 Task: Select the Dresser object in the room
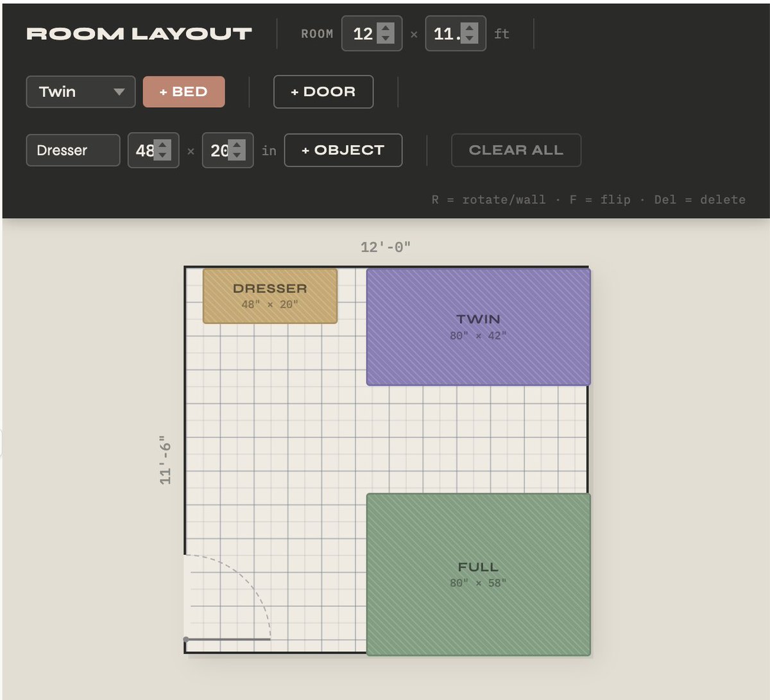pos(270,296)
